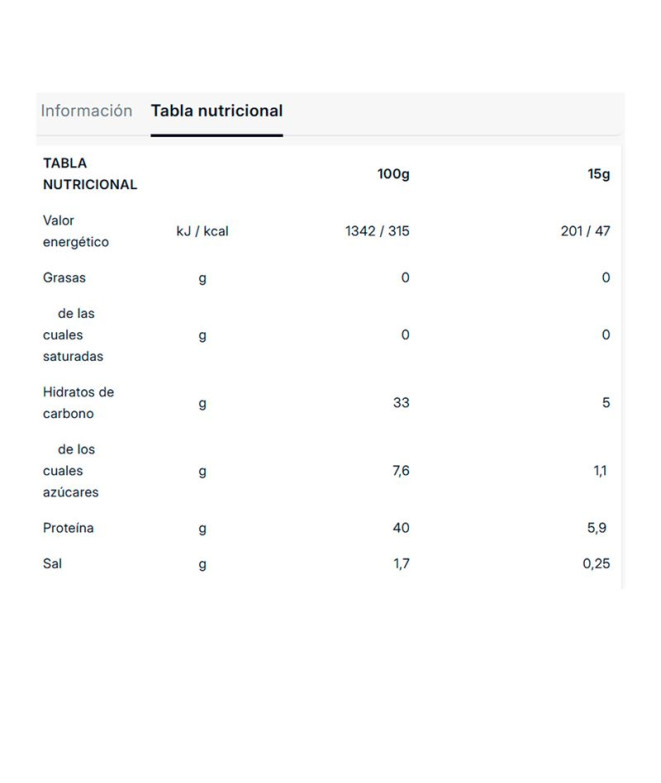
Task: Select the Grasas row label
Action: click(x=64, y=278)
